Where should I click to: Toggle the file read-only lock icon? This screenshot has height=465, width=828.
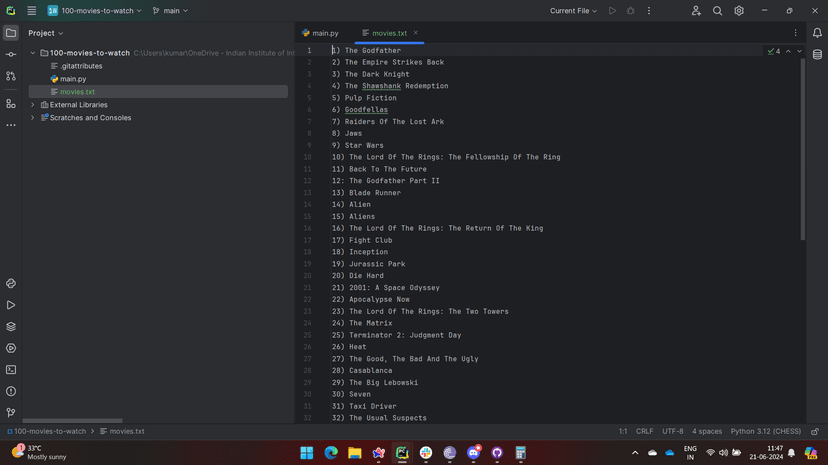click(x=815, y=432)
